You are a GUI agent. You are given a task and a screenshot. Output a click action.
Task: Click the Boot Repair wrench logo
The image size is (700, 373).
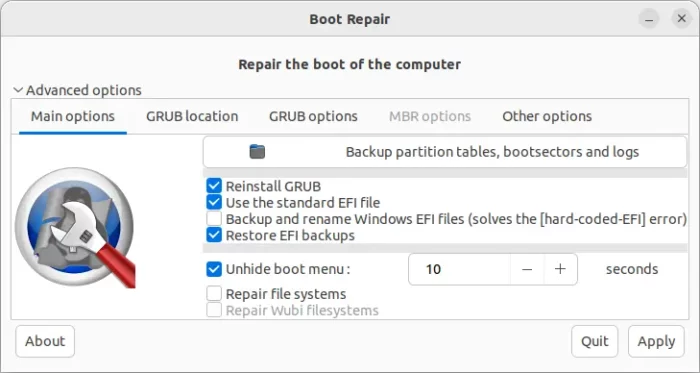75,227
